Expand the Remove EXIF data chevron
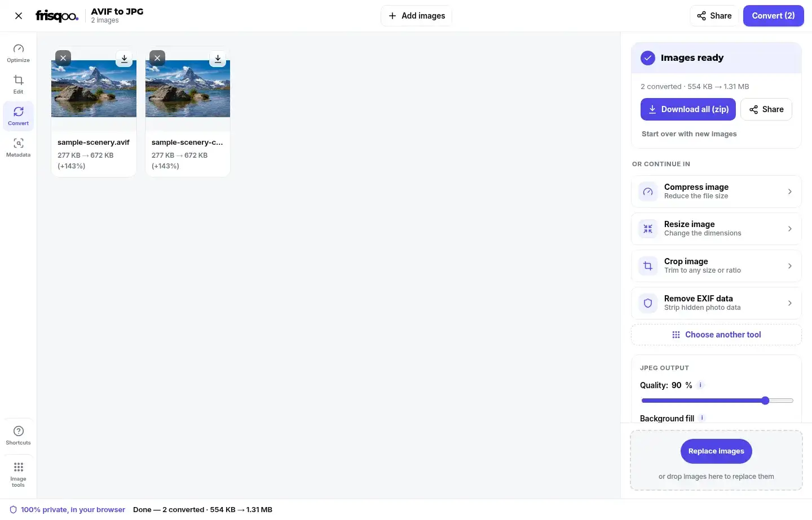The width and height of the screenshot is (812, 520). (x=789, y=303)
